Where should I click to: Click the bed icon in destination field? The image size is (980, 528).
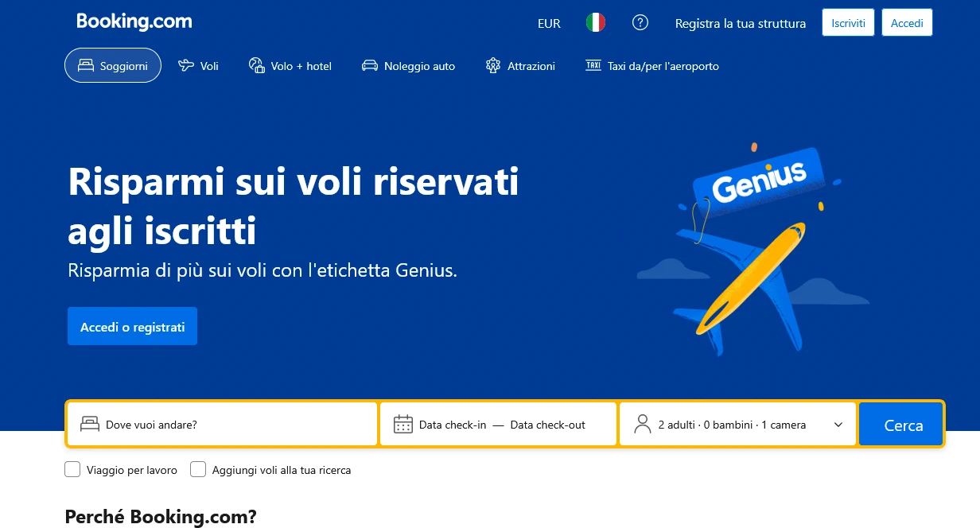pyautogui.click(x=90, y=425)
